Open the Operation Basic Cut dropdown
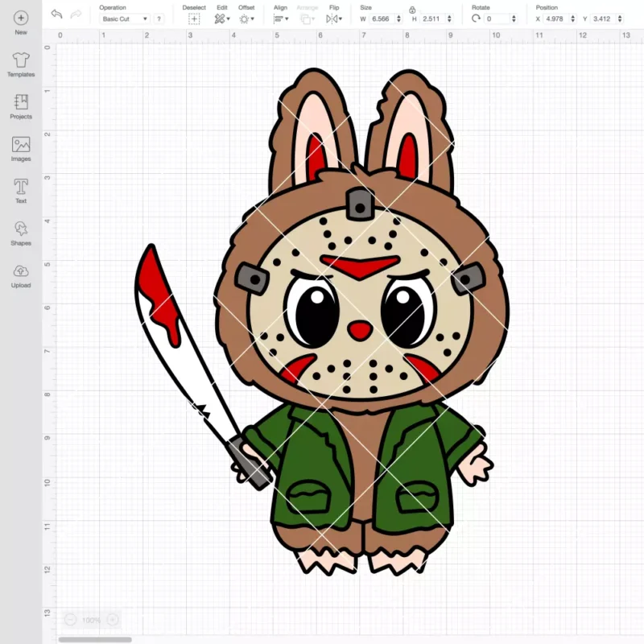Image resolution: width=644 pixels, height=644 pixels. pos(125,19)
